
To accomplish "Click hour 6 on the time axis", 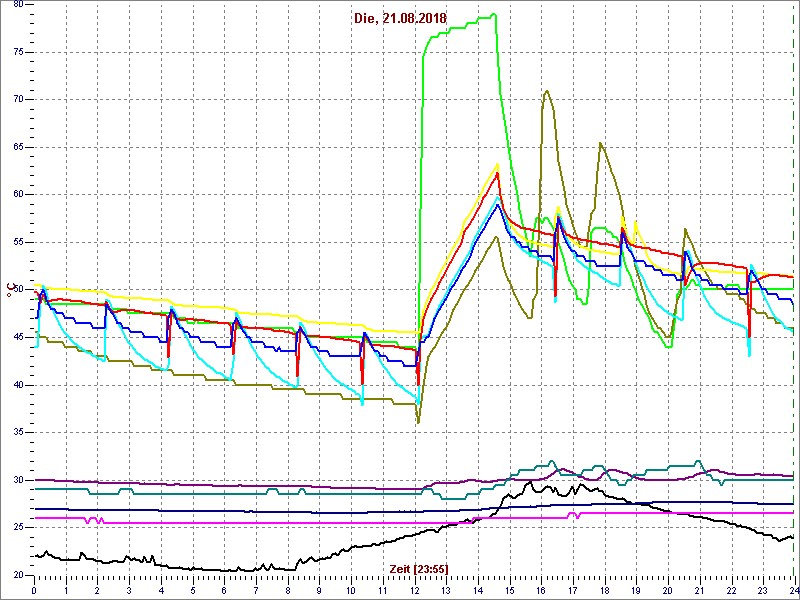I will click(224, 590).
